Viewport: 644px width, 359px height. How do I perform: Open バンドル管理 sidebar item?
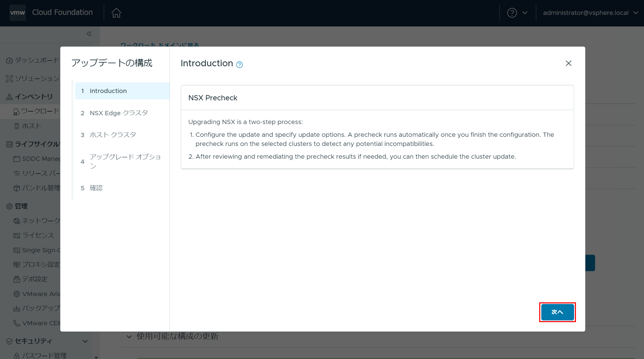pos(36,188)
